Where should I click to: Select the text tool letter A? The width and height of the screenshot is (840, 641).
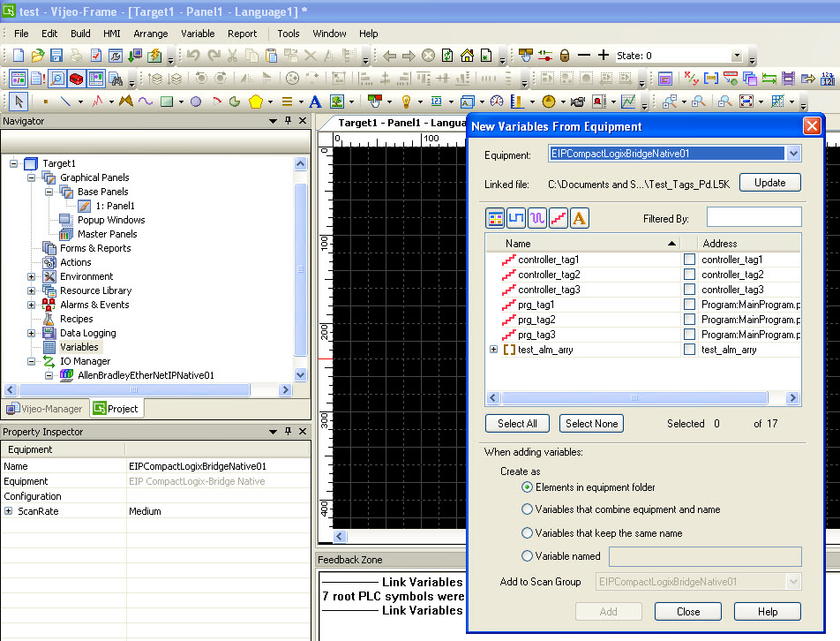[x=316, y=102]
